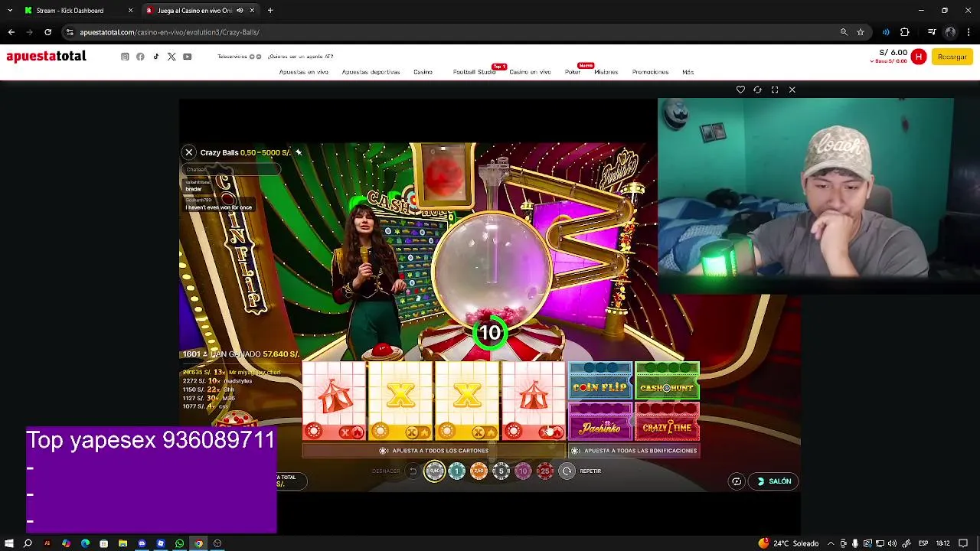This screenshot has height=551, width=980.
Task: Add game to favorites with heart icon
Action: (740, 90)
